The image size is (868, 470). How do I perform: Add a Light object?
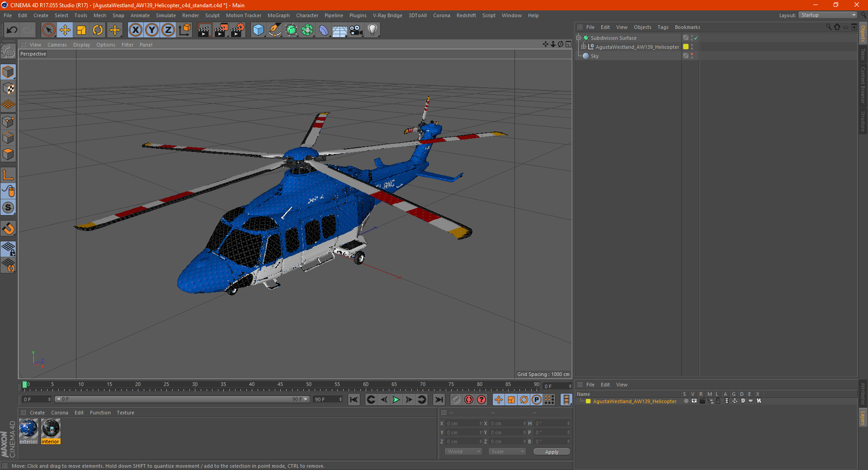point(373,30)
